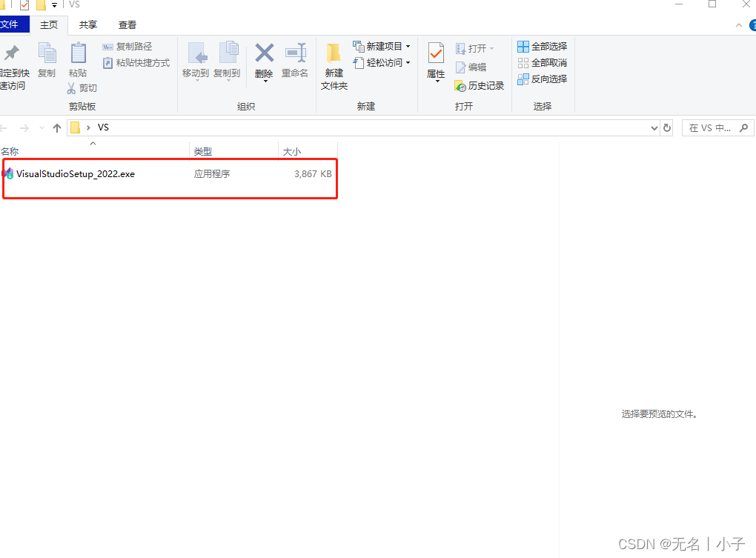The image size is (756, 558).
Task: Click 全部选择 (Select all)
Action: point(542,46)
